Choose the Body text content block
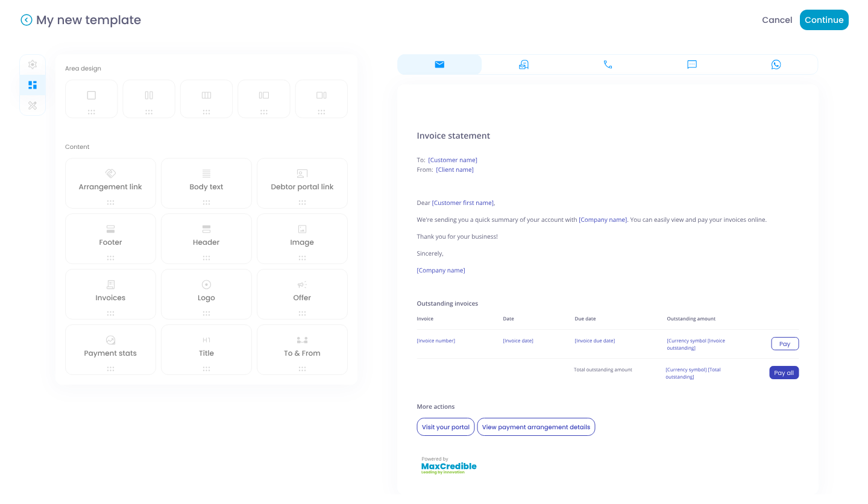The image size is (868, 504). click(206, 183)
